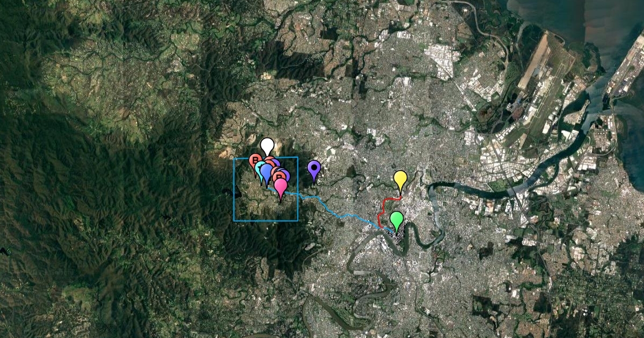Click the purple marker beside the lower red B
This screenshot has height=338, width=644.
coord(286,175)
